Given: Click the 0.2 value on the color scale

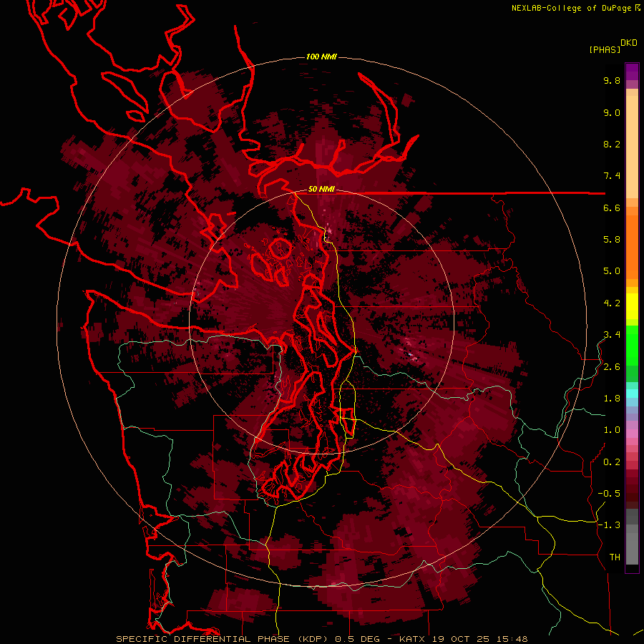Looking at the screenshot, I should pyautogui.click(x=612, y=462).
